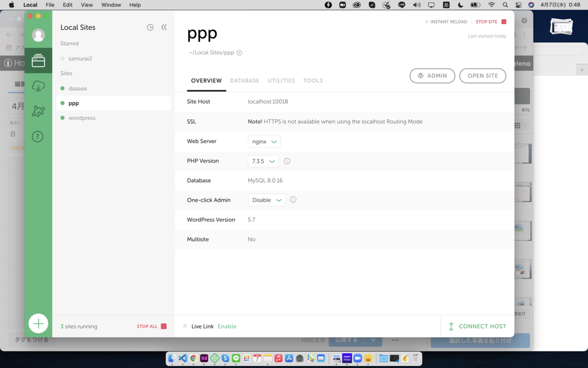
Task: Open the Help menu
Action: pyautogui.click(x=135, y=5)
